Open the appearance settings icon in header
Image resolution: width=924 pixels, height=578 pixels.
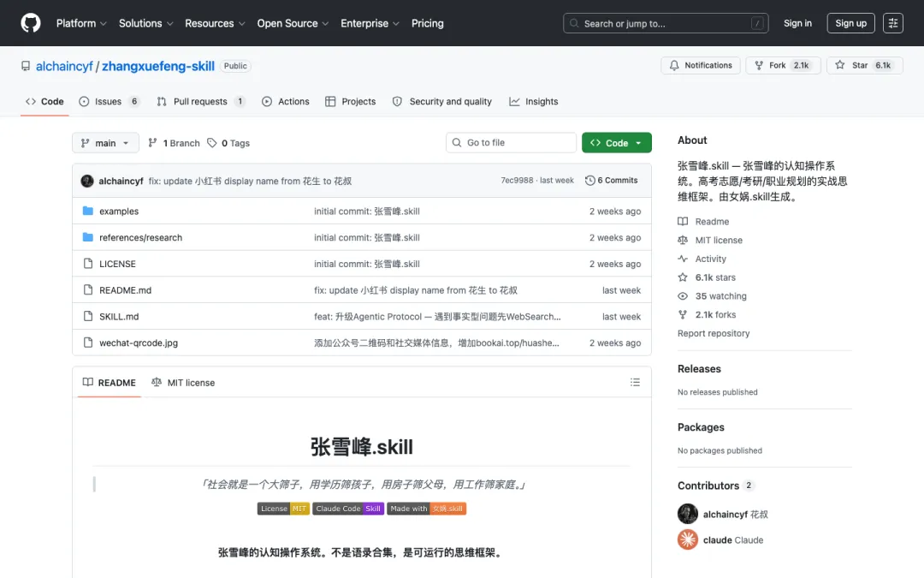click(892, 23)
